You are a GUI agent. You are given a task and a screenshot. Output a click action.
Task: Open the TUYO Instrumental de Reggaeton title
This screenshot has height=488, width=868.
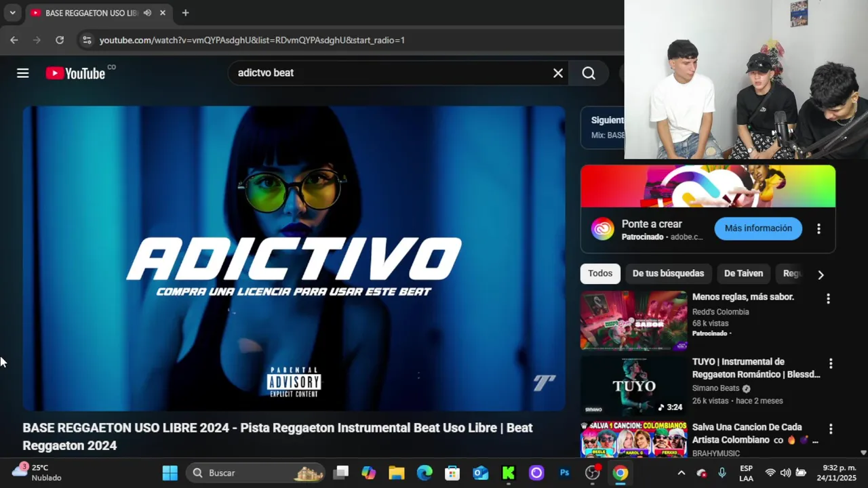point(755,368)
